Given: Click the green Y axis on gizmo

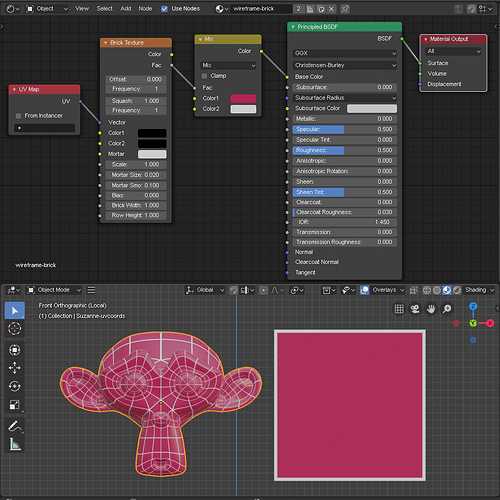Looking at the screenshot, I should point(473,323).
